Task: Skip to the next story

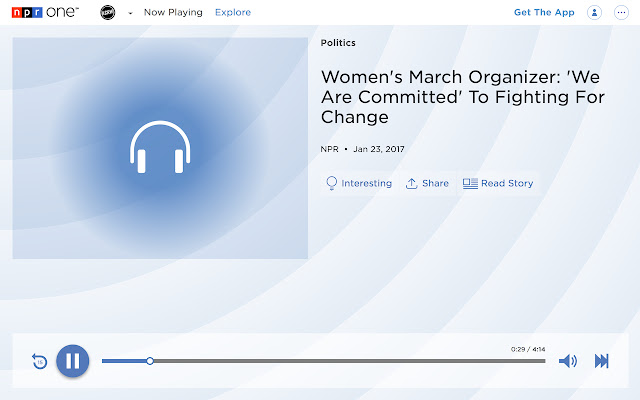Action: 602,361
